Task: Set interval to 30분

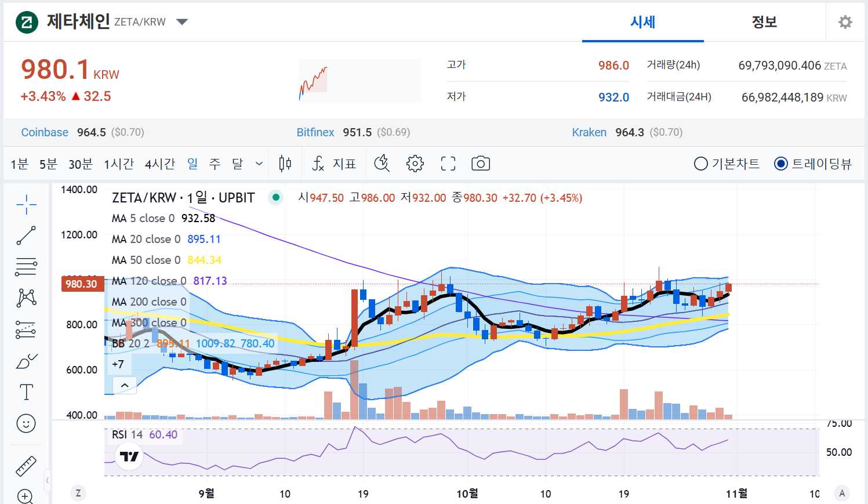Action: pos(81,164)
